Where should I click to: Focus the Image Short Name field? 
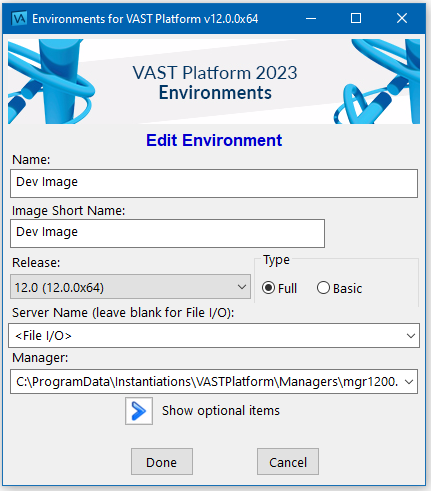[167, 233]
